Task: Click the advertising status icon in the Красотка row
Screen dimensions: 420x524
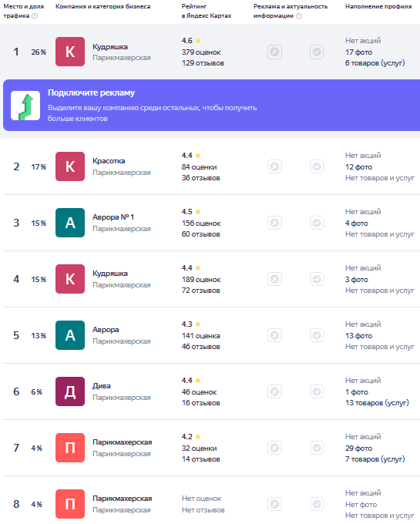Action: tap(274, 166)
